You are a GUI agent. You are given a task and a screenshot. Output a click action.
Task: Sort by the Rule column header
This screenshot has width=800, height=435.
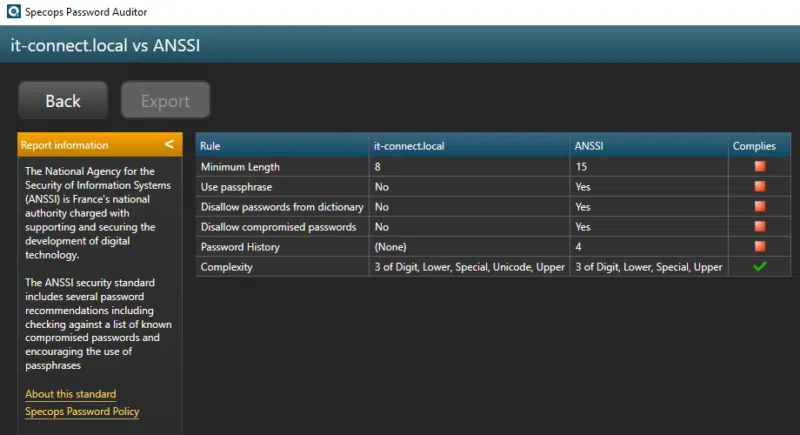283,146
